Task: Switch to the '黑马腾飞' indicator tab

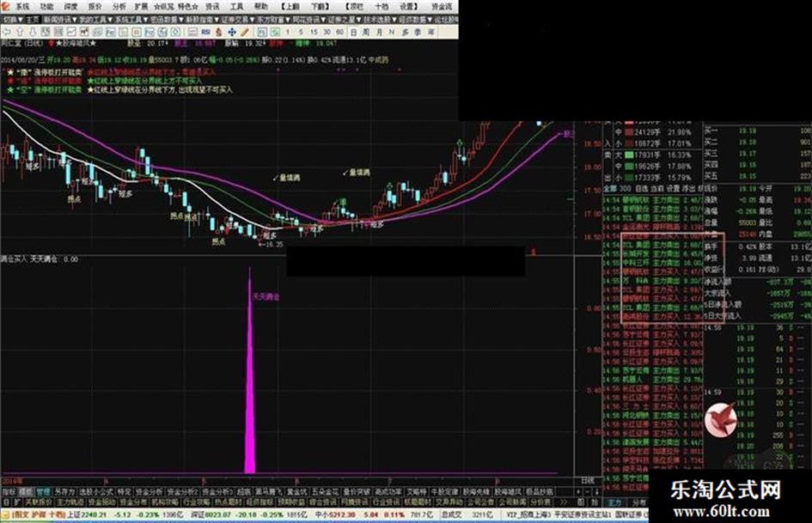Action: (x=268, y=491)
